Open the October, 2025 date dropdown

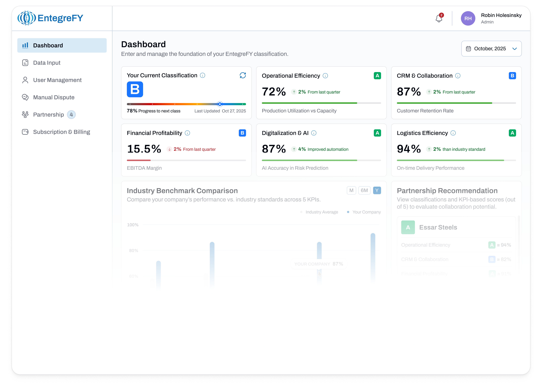[x=491, y=49]
